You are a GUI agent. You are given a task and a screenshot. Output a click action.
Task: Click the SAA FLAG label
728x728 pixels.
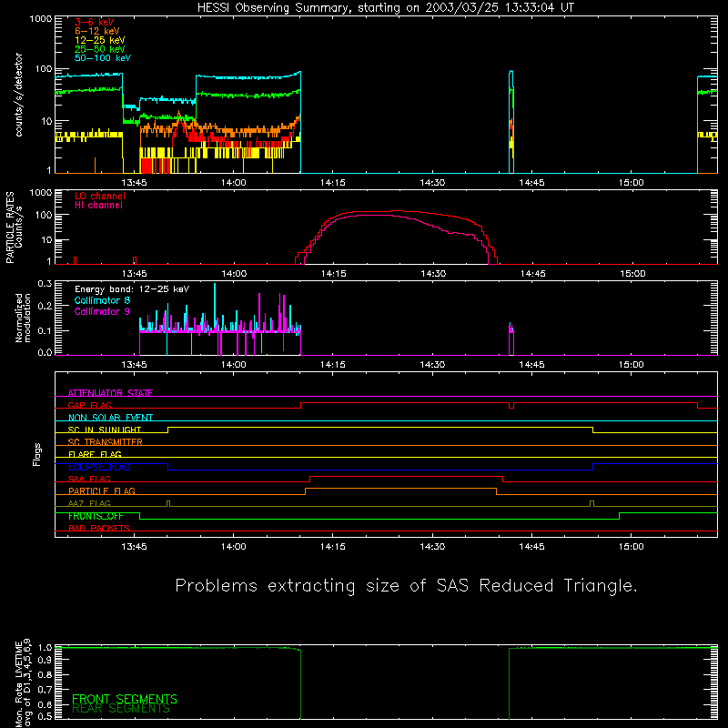click(89, 479)
